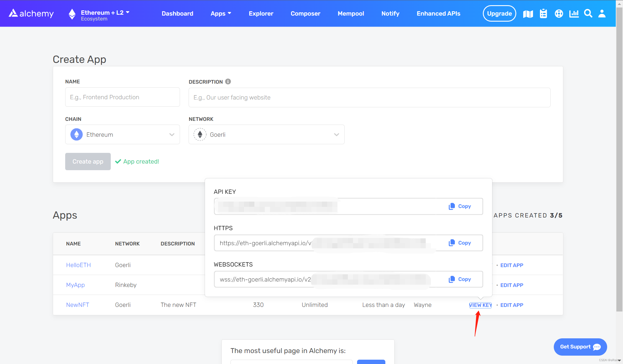Click the Description info icon
Viewport: 623px width, 364px height.
[228, 82]
